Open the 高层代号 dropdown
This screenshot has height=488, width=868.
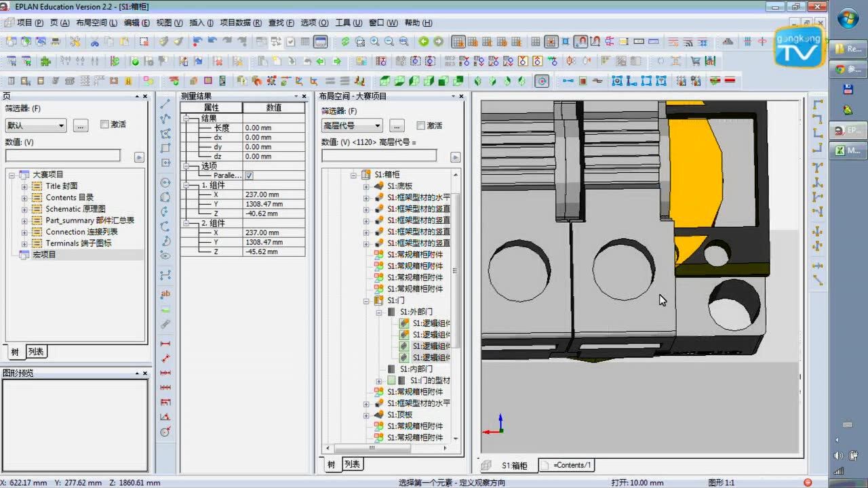coord(351,125)
